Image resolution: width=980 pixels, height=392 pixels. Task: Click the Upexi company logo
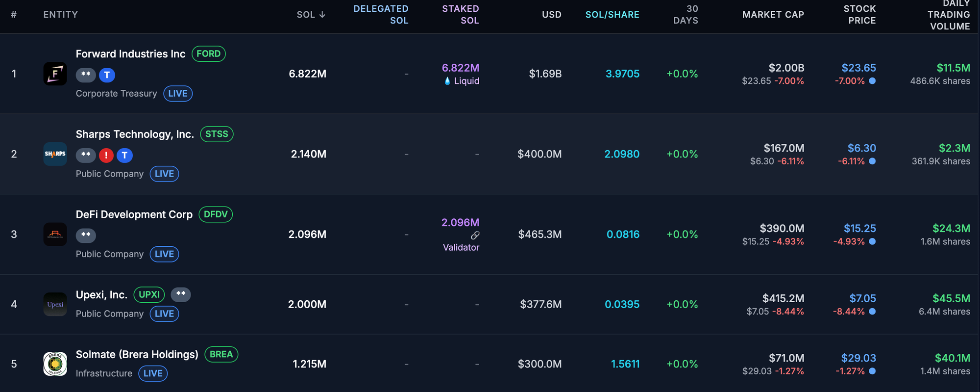pyautogui.click(x=55, y=304)
